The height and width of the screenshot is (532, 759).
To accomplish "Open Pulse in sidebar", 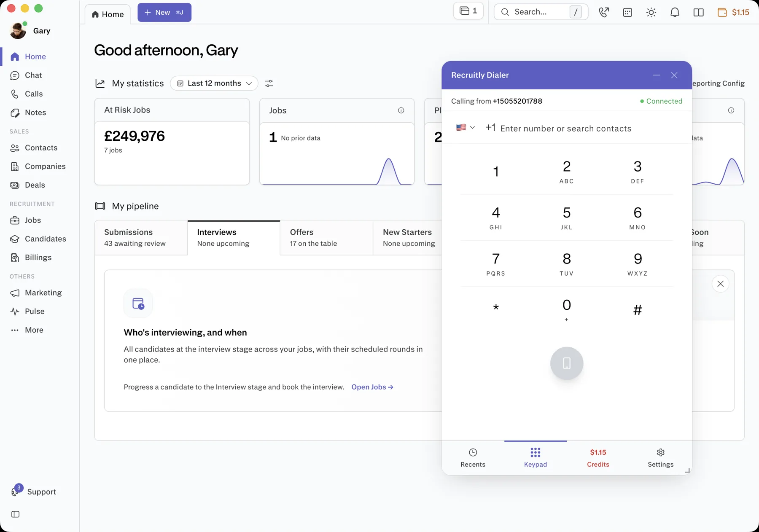I will click(34, 311).
